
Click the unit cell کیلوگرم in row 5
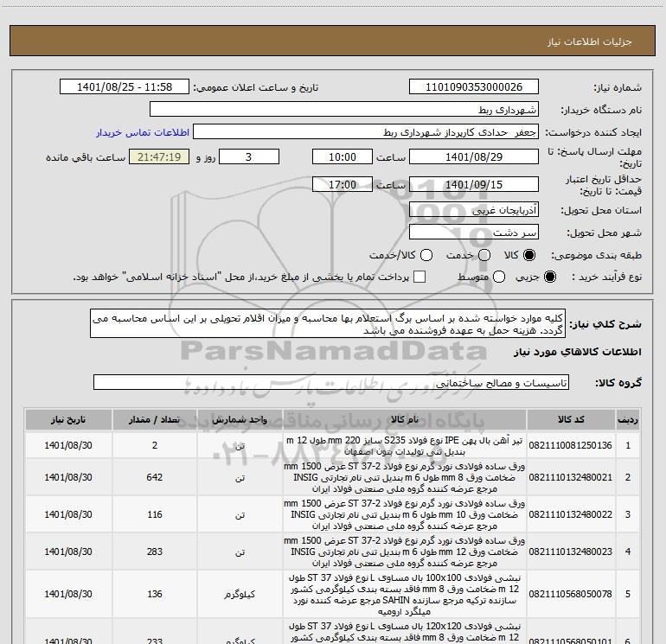[240, 594]
